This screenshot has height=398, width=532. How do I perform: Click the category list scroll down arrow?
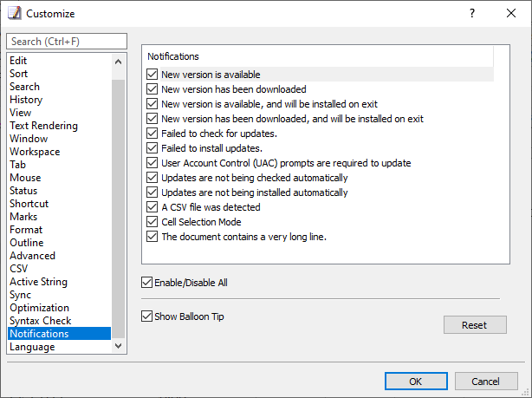[118, 346]
